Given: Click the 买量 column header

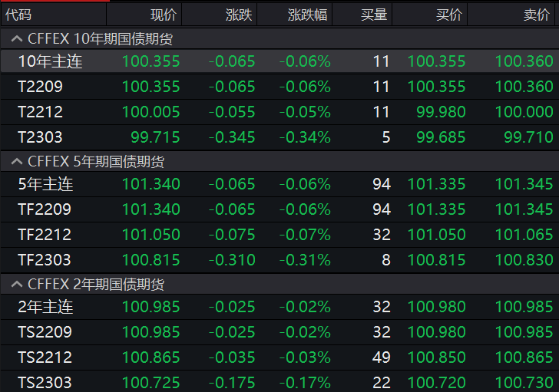Looking at the screenshot, I should click(x=375, y=15).
